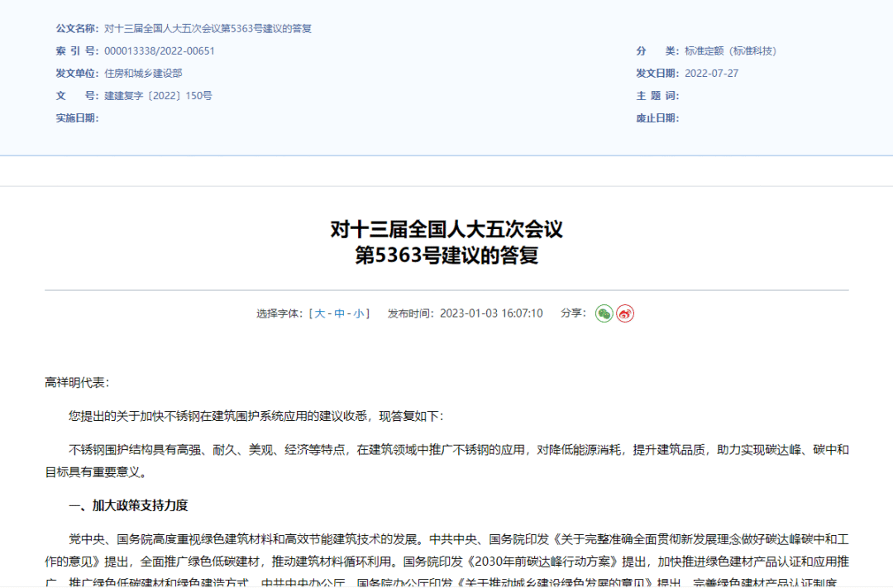Click the red Weibo share icon

626,315
